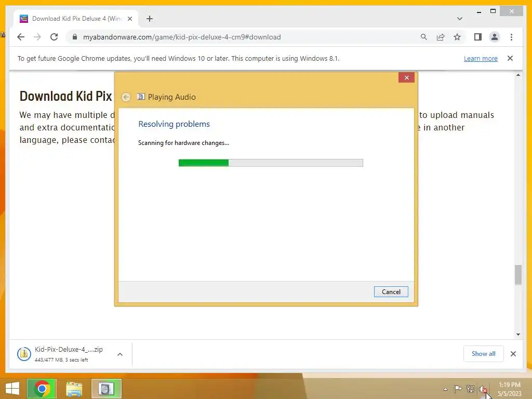Open the Action Center flag icon
Image resolution: width=532 pixels, height=399 pixels.
(458, 389)
